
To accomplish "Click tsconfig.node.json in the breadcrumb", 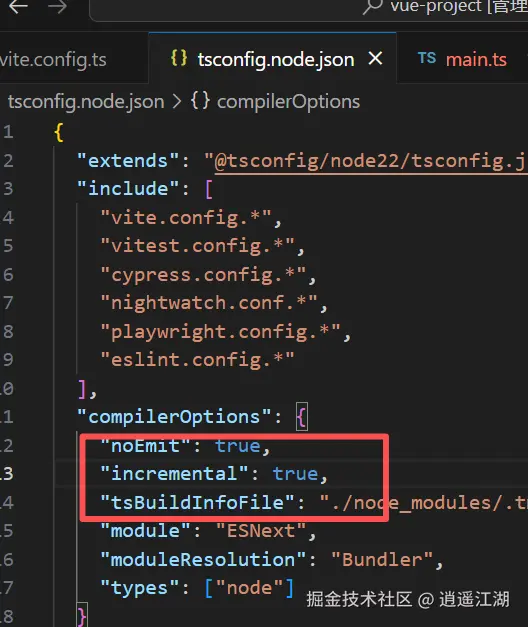I will 86,102.
